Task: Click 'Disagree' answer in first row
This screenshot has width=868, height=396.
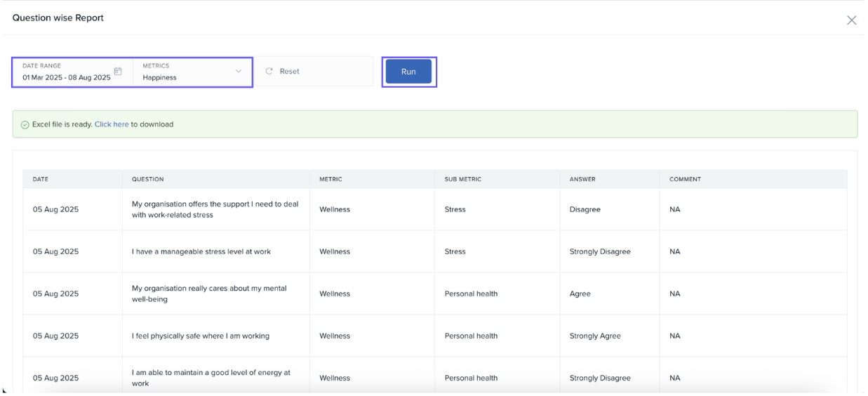Action: 585,209
